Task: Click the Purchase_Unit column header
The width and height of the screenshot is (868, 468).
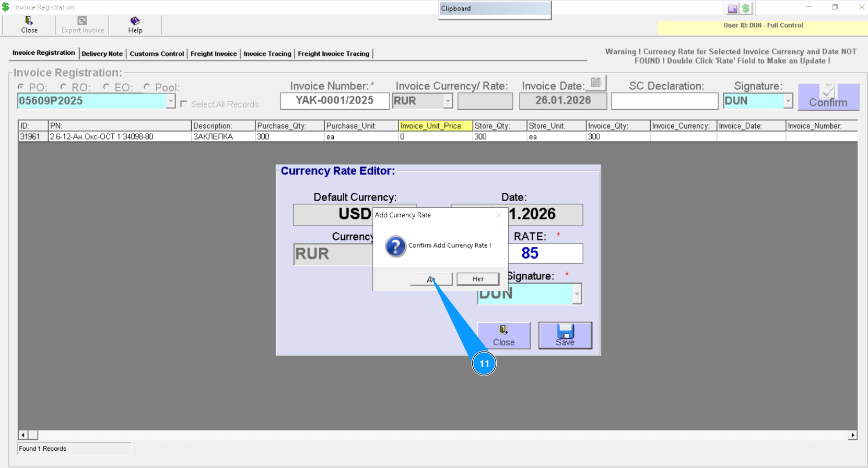Action: point(361,126)
